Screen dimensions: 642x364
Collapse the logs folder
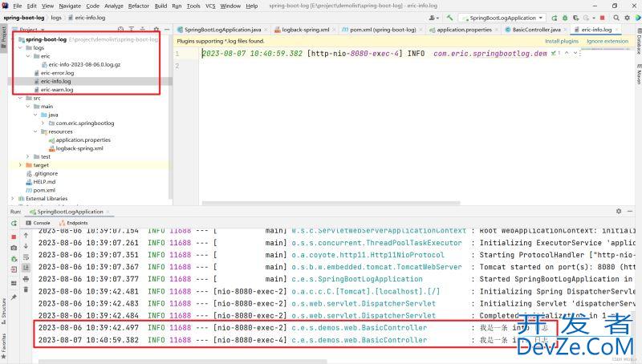point(20,48)
